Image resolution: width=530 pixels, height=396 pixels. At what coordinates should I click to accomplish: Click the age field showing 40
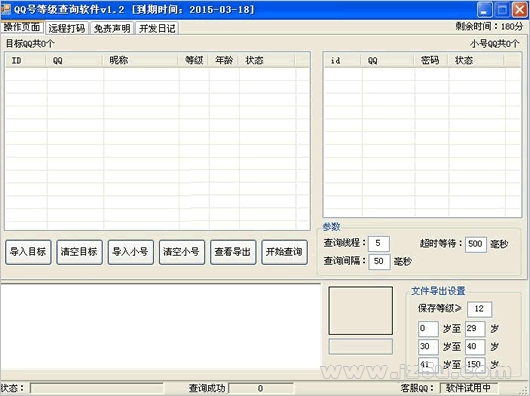point(475,347)
